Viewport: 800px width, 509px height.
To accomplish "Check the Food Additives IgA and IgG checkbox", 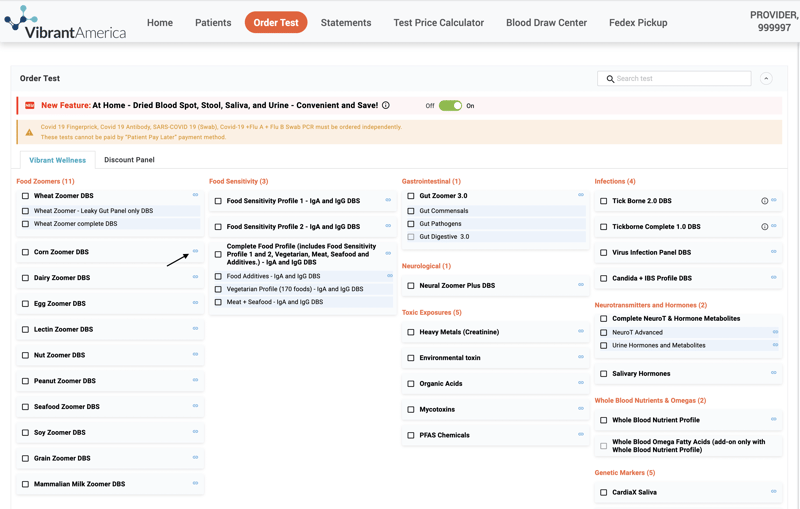I will [218, 276].
